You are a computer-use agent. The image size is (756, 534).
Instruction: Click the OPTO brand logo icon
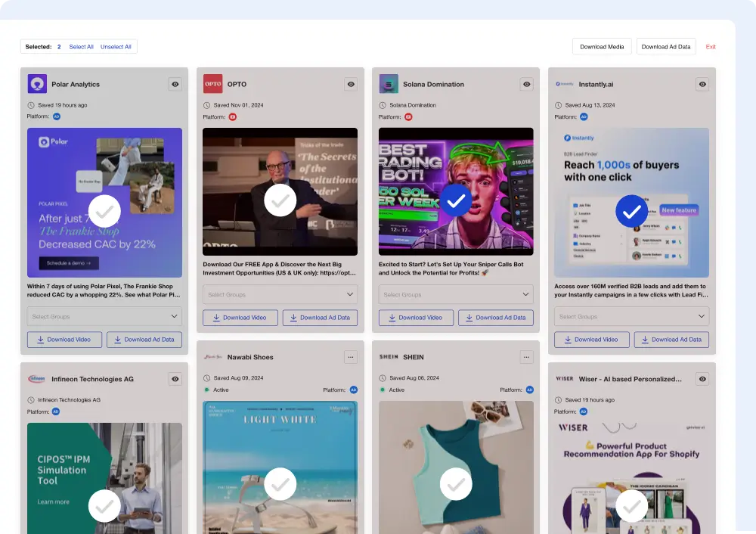point(212,84)
